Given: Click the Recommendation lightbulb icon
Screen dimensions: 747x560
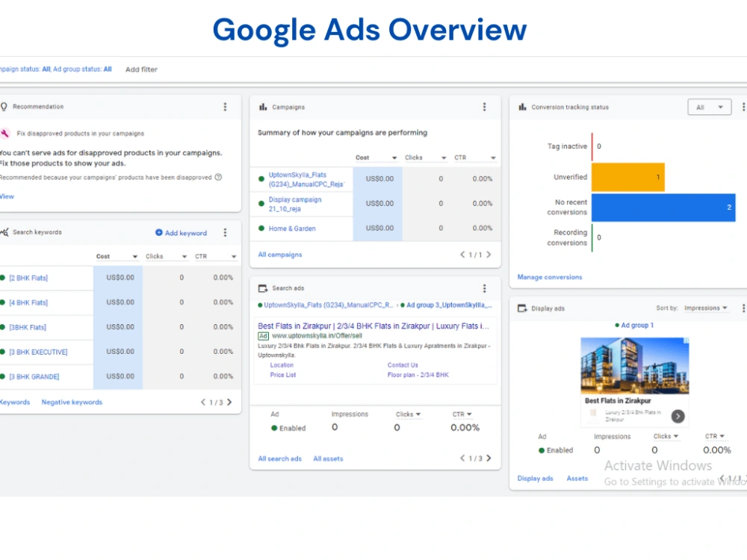Looking at the screenshot, I should pos(4,107).
